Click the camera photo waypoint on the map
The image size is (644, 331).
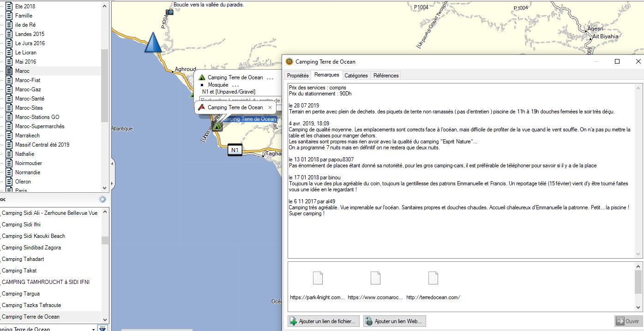point(170,12)
